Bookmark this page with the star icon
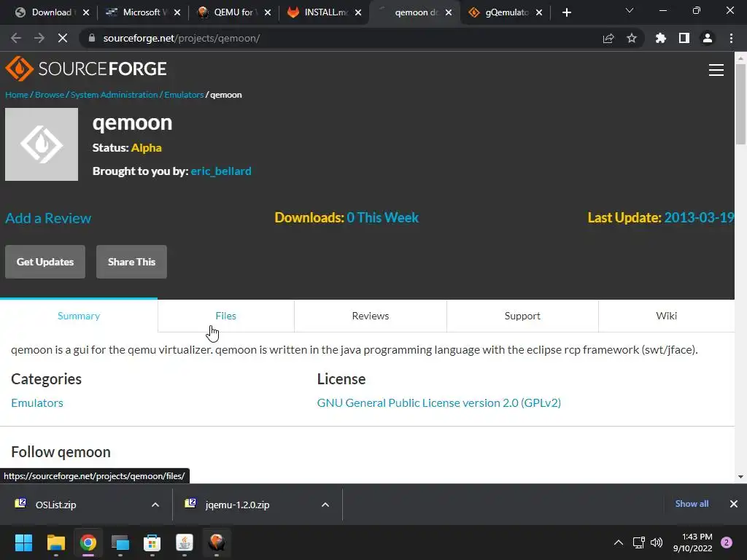The width and height of the screenshot is (747, 560). [x=632, y=38]
